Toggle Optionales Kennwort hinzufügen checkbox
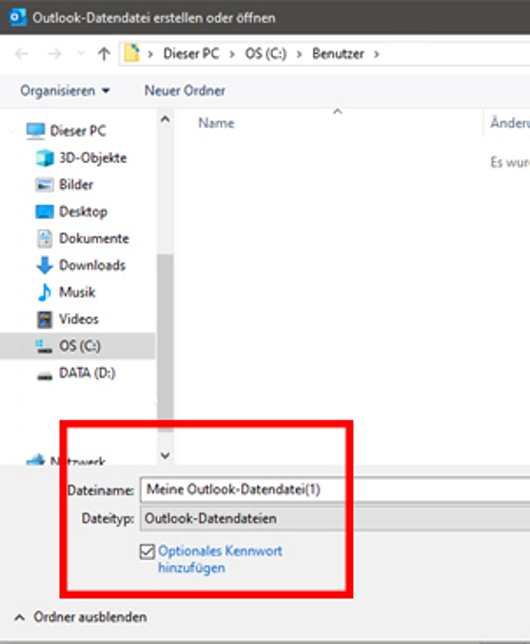The height and width of the screenshot is (644, 530). click(x=147, y=552)
